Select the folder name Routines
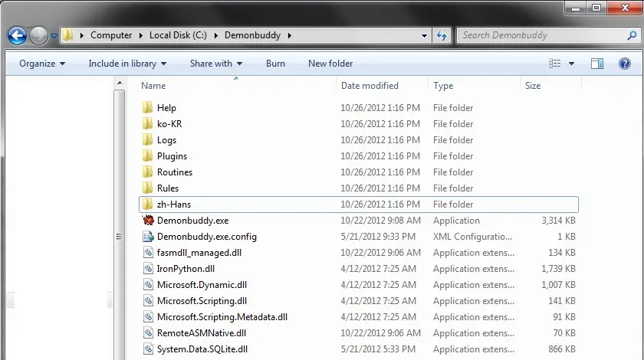The height and width of the screenshot is (360, 644). click(x=175, y=172)
